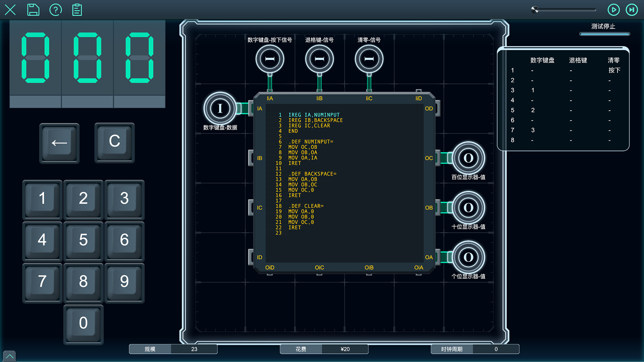Image resolution: width=644 pixels, height=362 pixels.
Task: Select the 数字键盘-按下信号 input signal node
Action: click(x=270, y=59)
